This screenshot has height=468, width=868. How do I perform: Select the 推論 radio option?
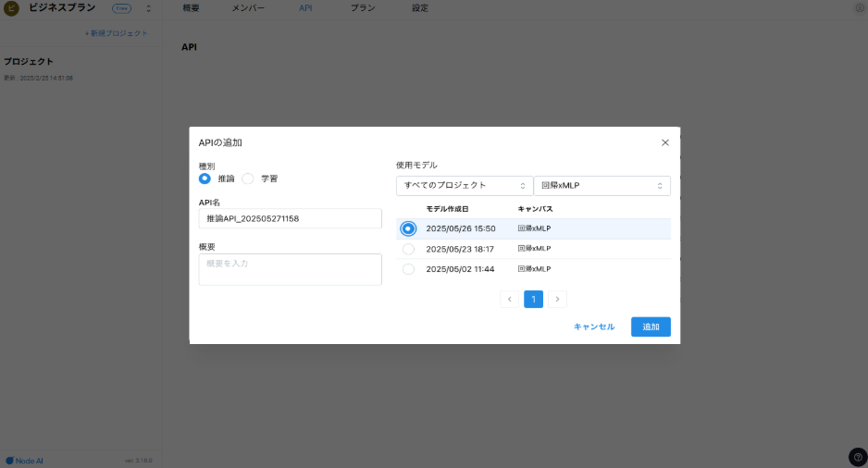[x=205, y=179]
